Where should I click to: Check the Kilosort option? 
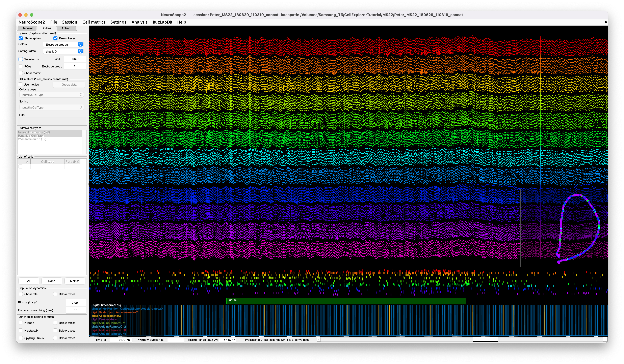[21, 323]
